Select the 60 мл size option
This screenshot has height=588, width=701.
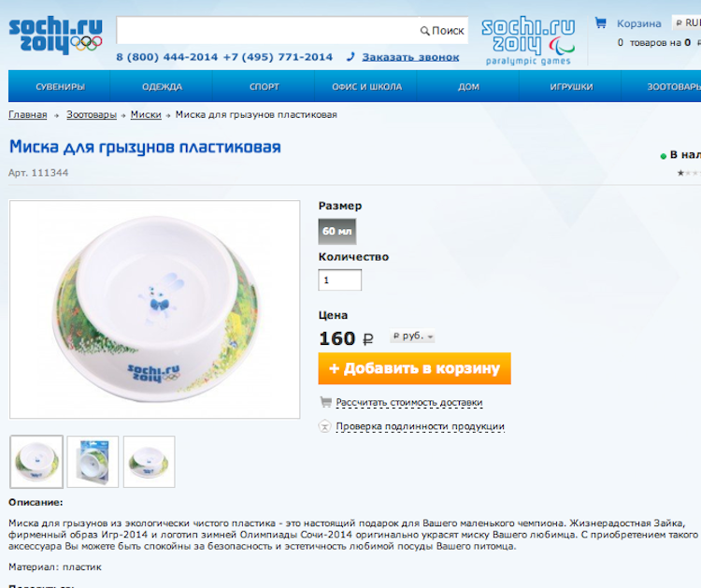click(337, 231)
